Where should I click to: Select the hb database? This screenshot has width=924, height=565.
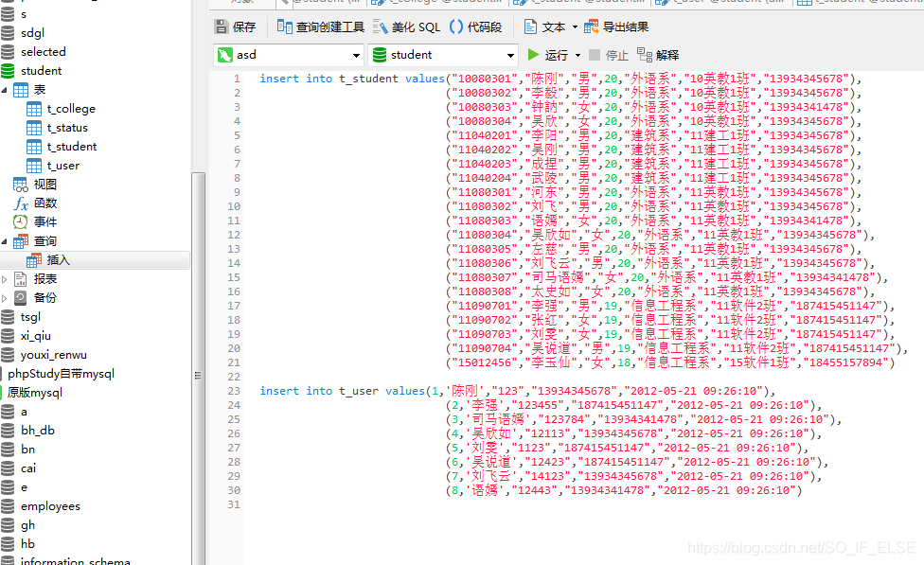coord(27,544)
